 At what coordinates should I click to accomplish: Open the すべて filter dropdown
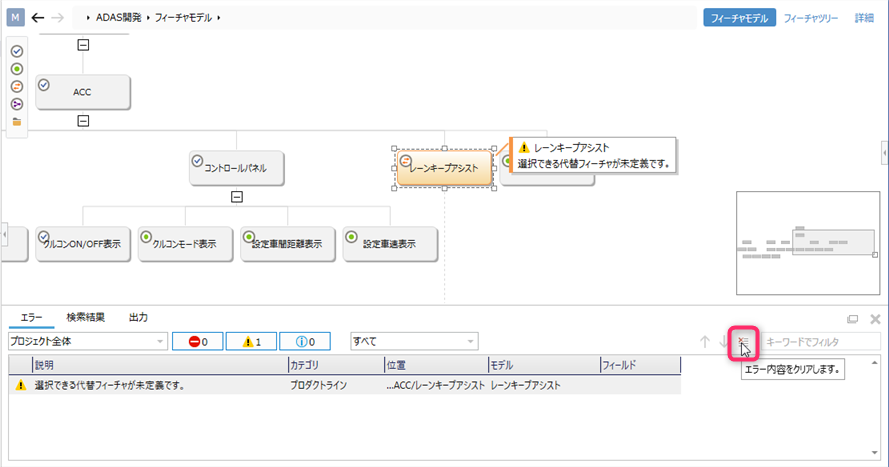tap(414, 342)
